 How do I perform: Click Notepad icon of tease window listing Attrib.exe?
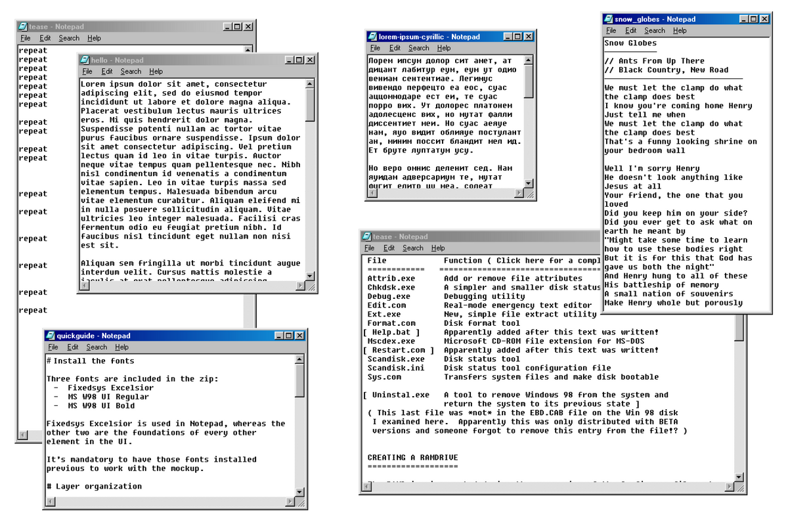(x=366, y=236)
